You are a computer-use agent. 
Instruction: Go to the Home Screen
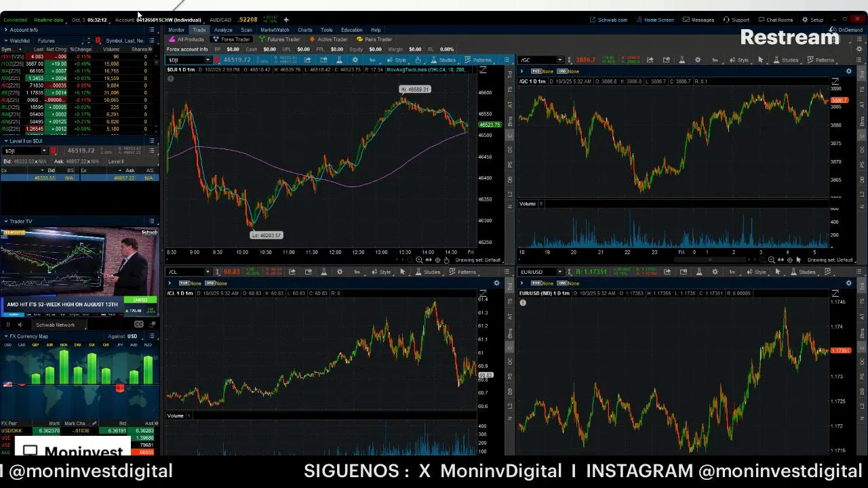point(655,20)
